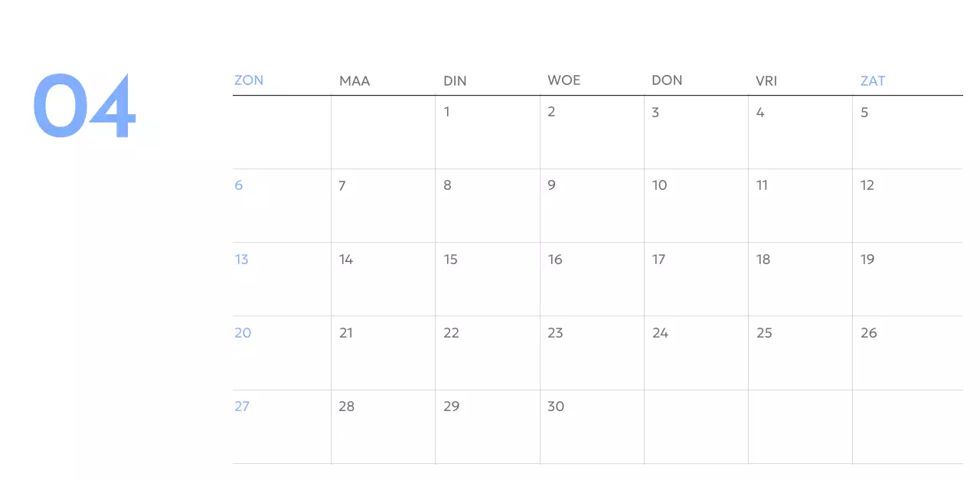The image size is (980, 480).
Task: Click date 24 in the calendar grid
Action: coord(660,333)
